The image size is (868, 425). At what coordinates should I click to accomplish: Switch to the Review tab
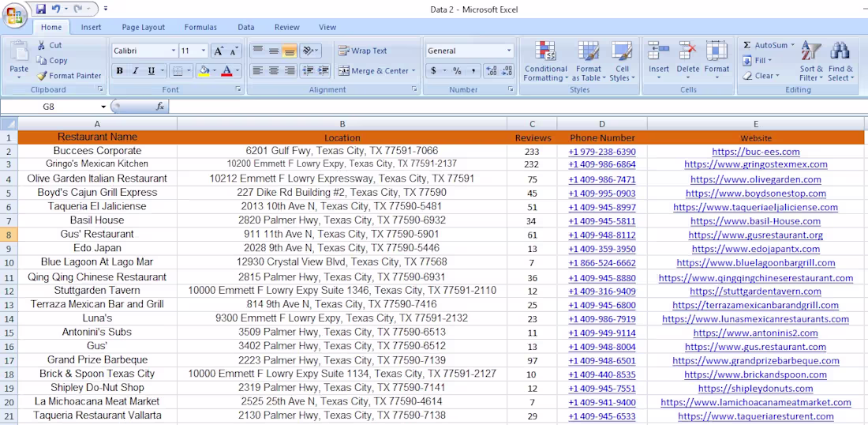(x=286, y=27)
